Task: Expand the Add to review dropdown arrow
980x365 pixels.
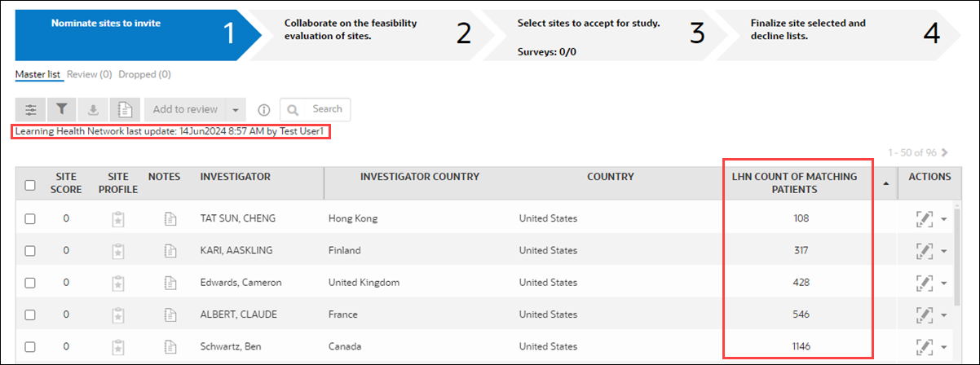Action: point(236,109)
